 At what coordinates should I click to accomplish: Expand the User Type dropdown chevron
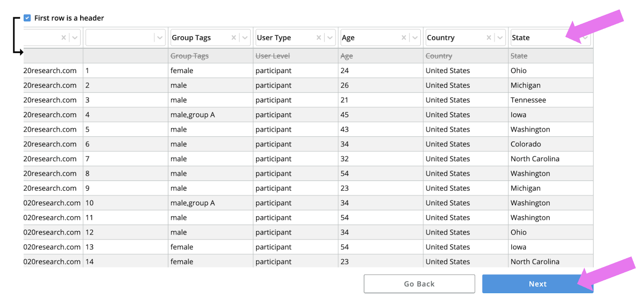pos(330,38)
